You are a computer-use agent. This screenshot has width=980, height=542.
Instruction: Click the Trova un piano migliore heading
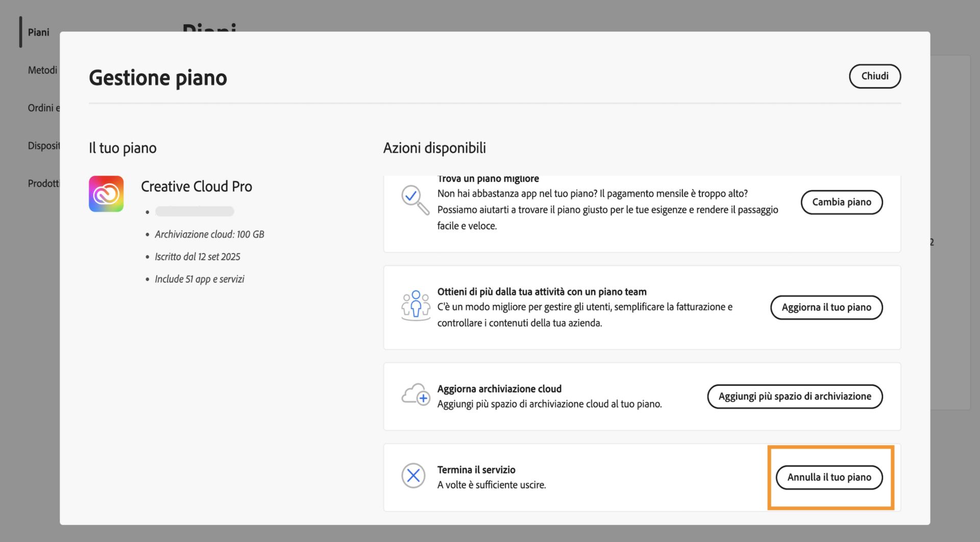488,179
